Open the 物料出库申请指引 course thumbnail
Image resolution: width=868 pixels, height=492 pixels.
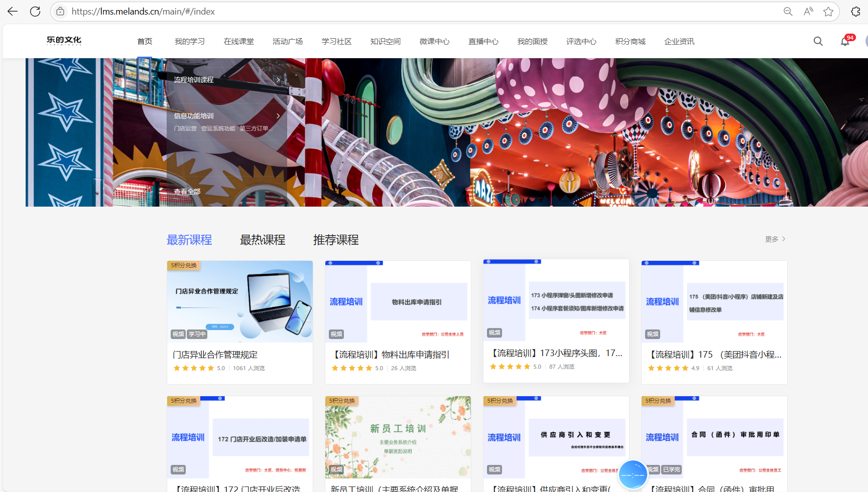[398, 301]
